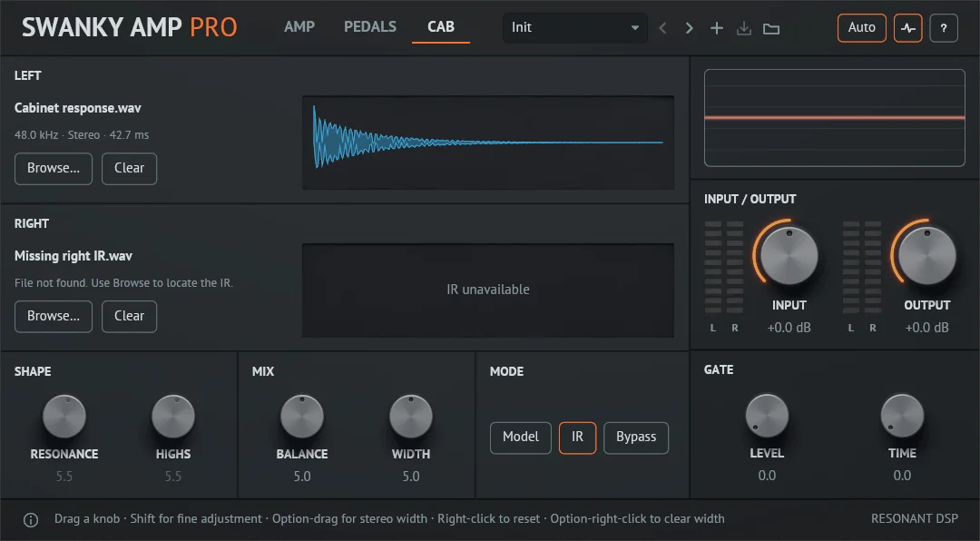Click the 'IR unavailable' right IR display

click(x=488, y=290)
